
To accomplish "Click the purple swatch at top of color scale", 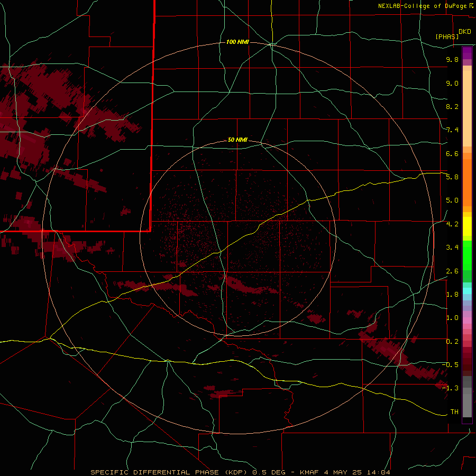I will [467, 53].
